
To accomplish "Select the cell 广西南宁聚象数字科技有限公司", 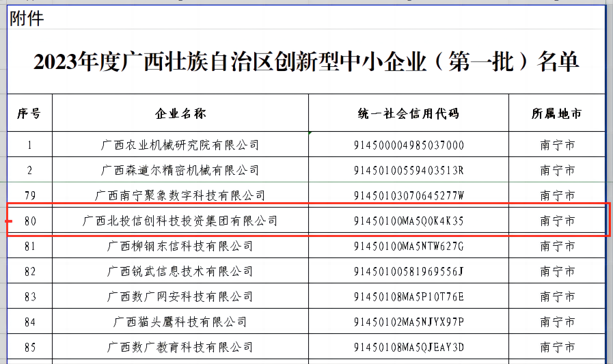I will [180, 195].
